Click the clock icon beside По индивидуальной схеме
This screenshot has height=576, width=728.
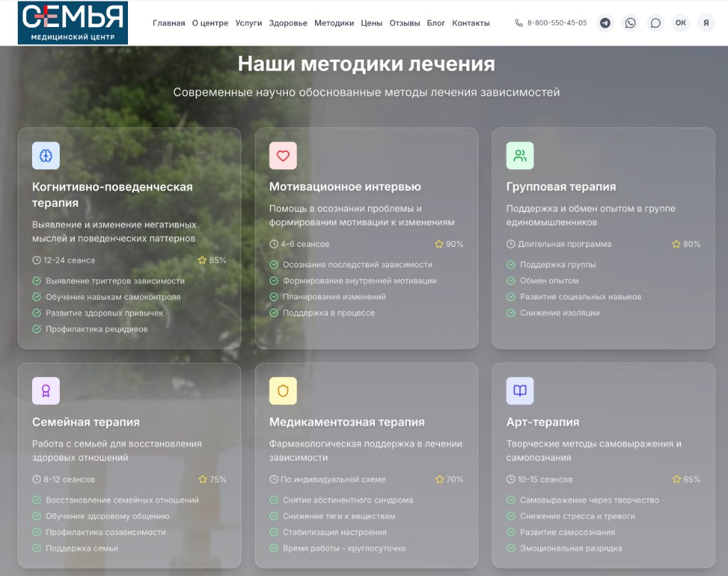pos(274,479)
